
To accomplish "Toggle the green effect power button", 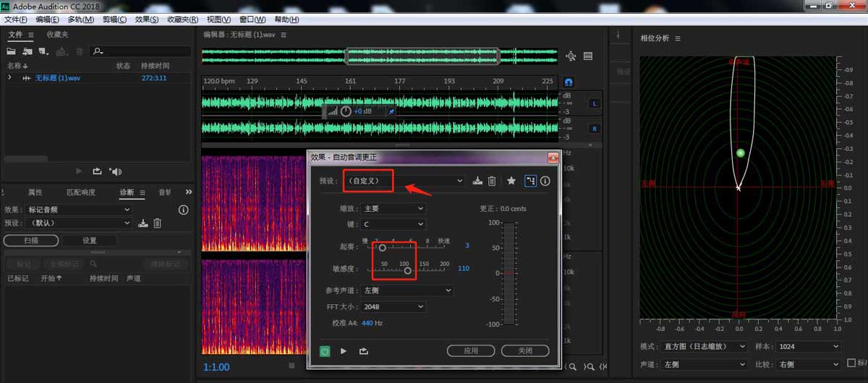I will [x=325, y=351].
